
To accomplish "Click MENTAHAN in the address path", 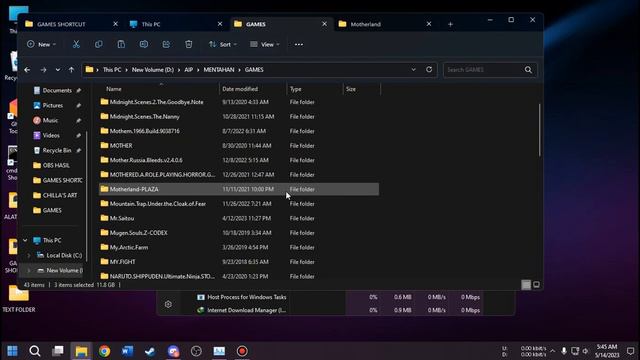I will click(219, 70).
